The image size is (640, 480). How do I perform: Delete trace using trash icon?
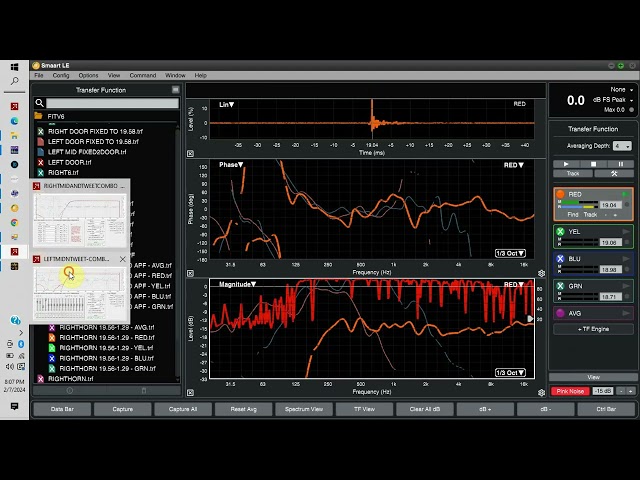point(144,391)
